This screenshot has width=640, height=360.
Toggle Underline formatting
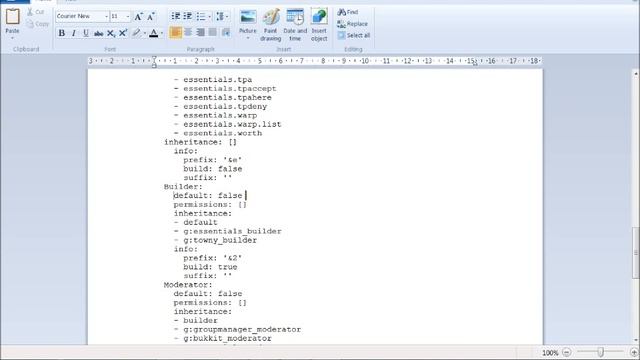[86, 33]
